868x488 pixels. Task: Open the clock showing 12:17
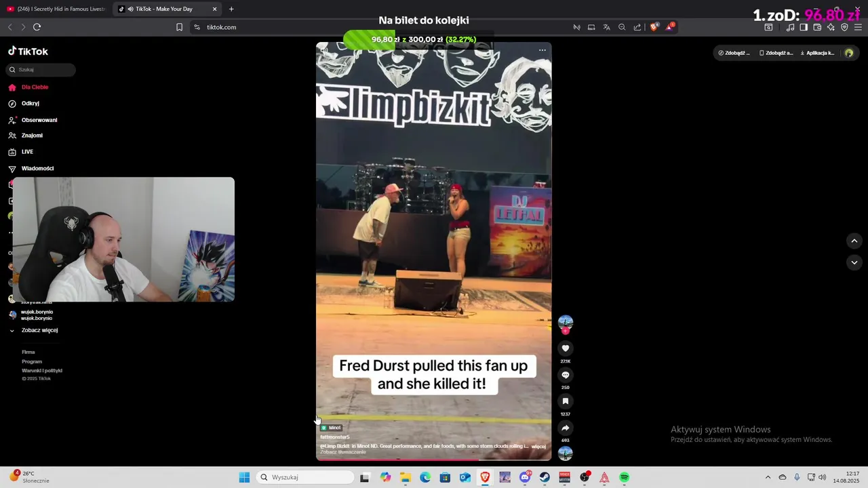coord(846,477)
